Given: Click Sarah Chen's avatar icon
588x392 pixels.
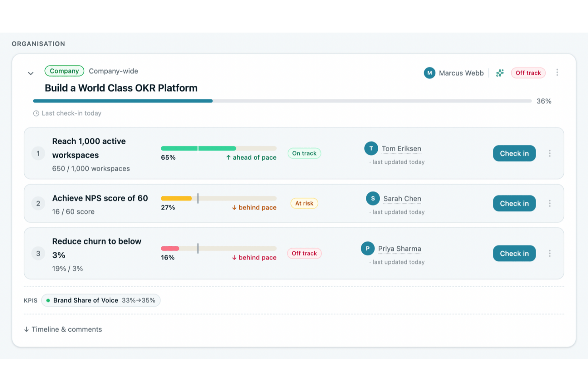Looking at the screenshot, I should point(373,199).
